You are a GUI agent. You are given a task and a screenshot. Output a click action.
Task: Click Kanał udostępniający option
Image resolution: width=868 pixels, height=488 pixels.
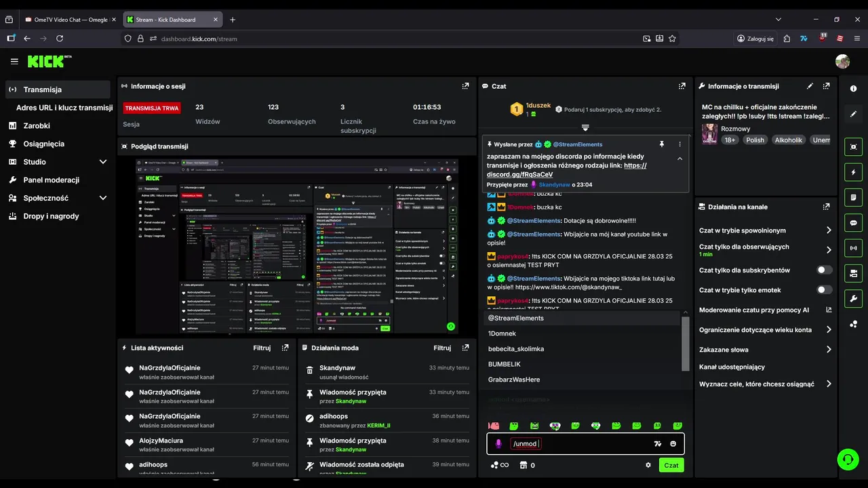732,367
